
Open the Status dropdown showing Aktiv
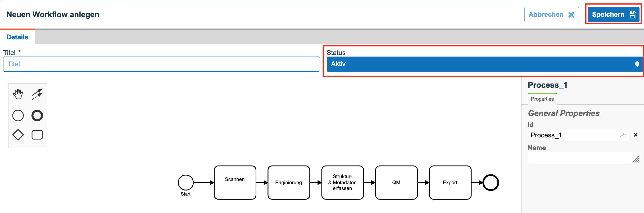pos(484,64)
